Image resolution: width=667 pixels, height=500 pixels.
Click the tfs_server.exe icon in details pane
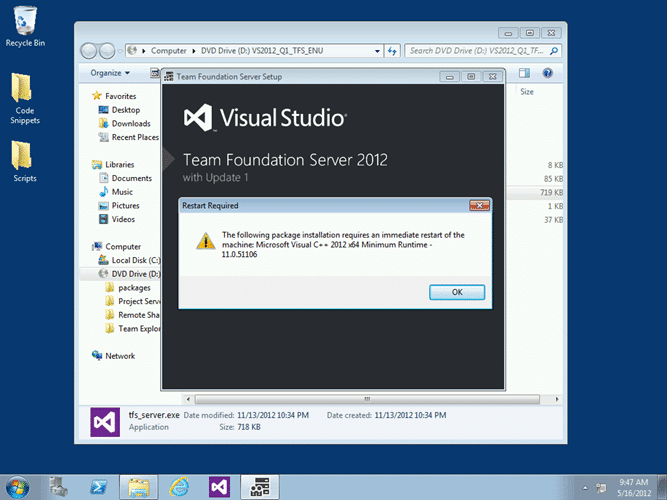click(105, 422)
